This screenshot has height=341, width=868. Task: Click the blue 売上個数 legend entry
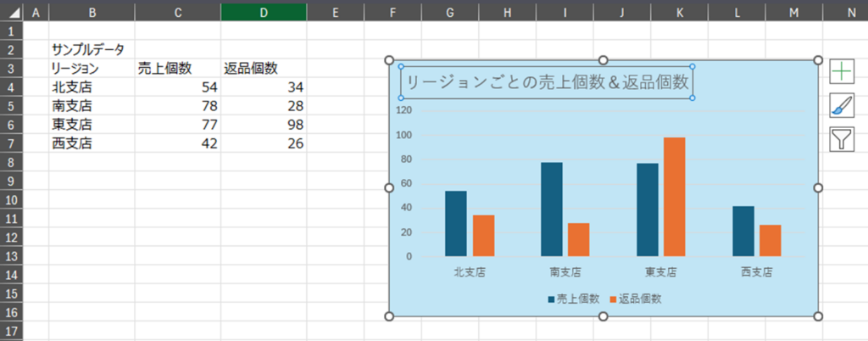574,299
